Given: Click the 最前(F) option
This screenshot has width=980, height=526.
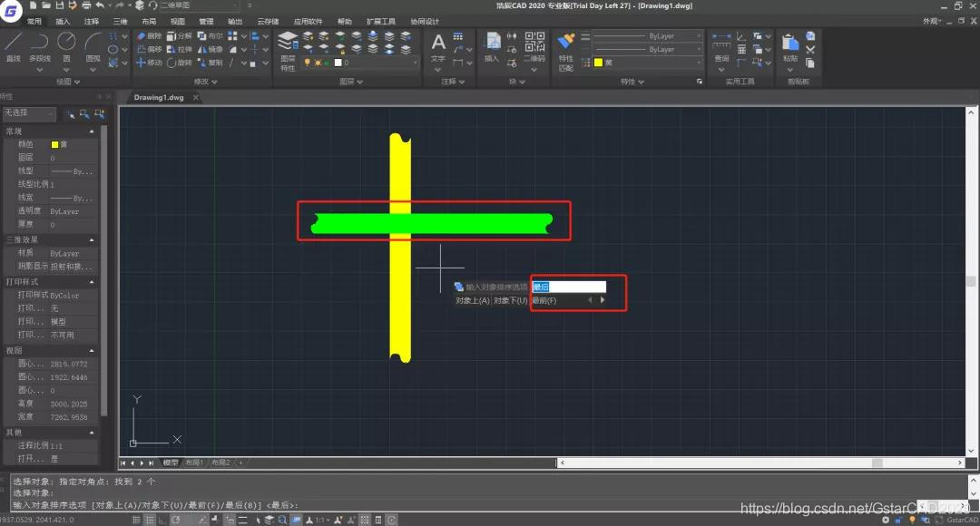Looking at the screenshot, I should pyautogui.click(x=544, y=300).
